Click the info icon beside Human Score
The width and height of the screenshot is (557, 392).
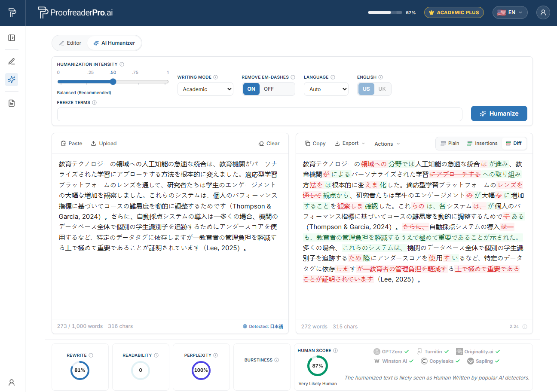(336, 351)
